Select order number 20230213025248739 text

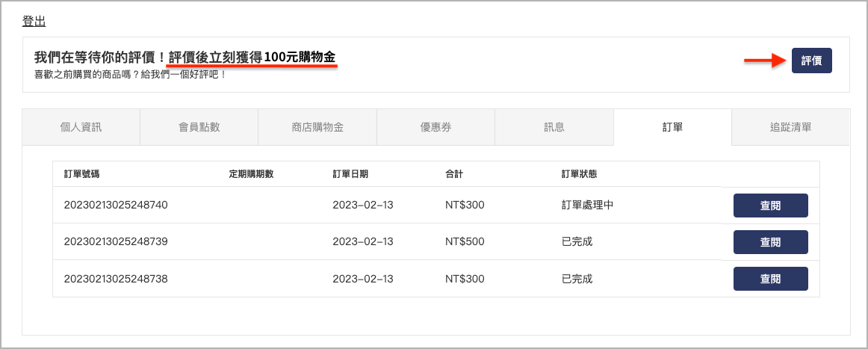coord(116,241)
